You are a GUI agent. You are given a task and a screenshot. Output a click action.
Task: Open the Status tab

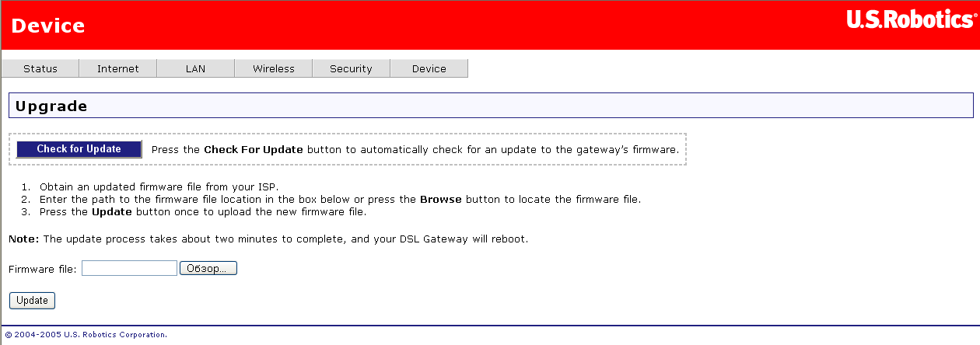40,68
